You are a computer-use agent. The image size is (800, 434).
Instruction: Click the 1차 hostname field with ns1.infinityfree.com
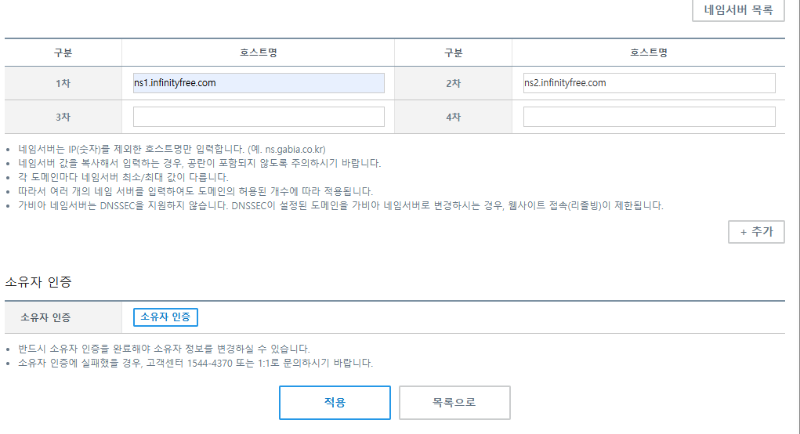[x=259, y=83]
